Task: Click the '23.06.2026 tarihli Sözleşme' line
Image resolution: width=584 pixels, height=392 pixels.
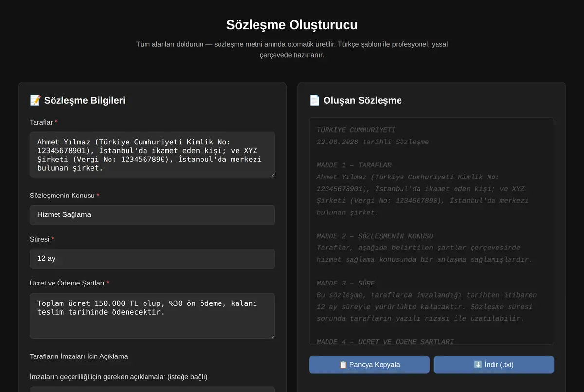Action: [373, 142]
